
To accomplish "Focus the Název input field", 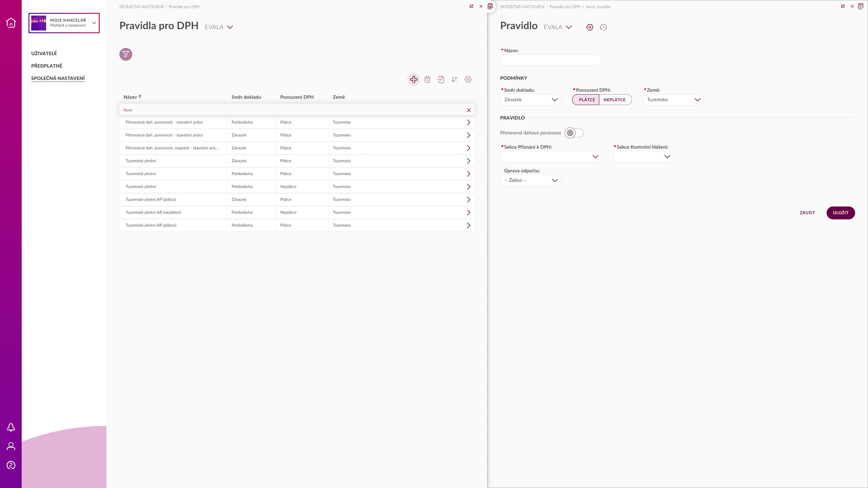I will [x=551, y=60].
